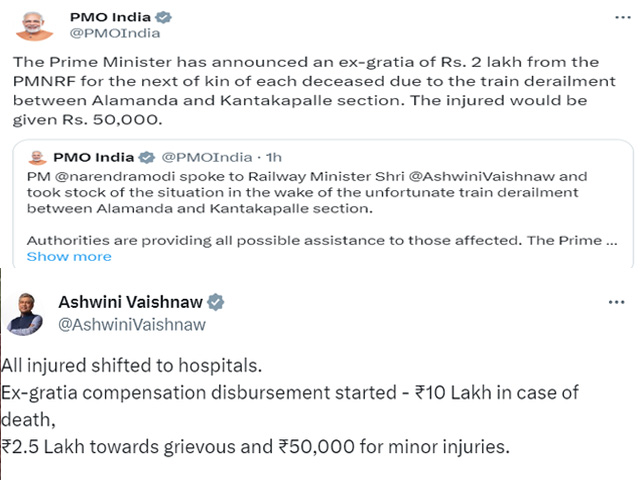Image resolution: width=640 pixels, height=480 pixels.
Task: Click @narendramodi mention in quoted tweet
Action: click(115, 176)
